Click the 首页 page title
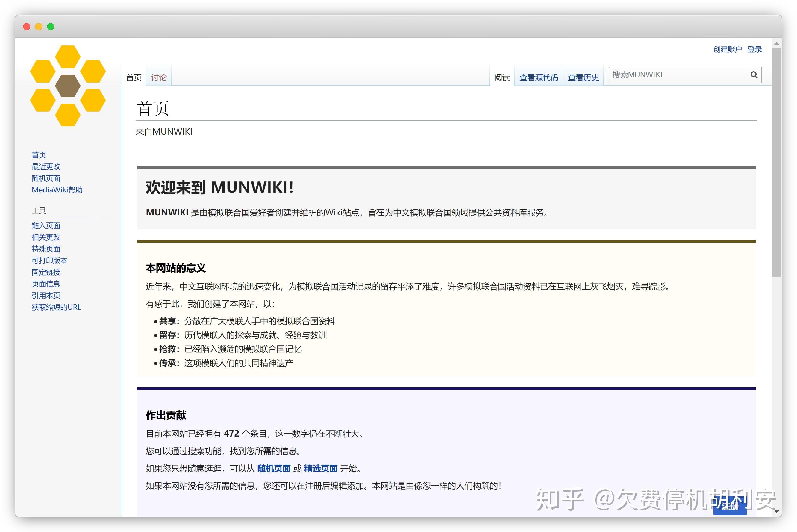797x532 pixels. pyautogui.click(x=153, y=109)
